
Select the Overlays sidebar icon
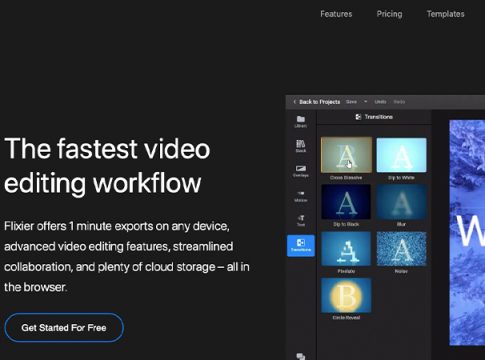[301, 171]
